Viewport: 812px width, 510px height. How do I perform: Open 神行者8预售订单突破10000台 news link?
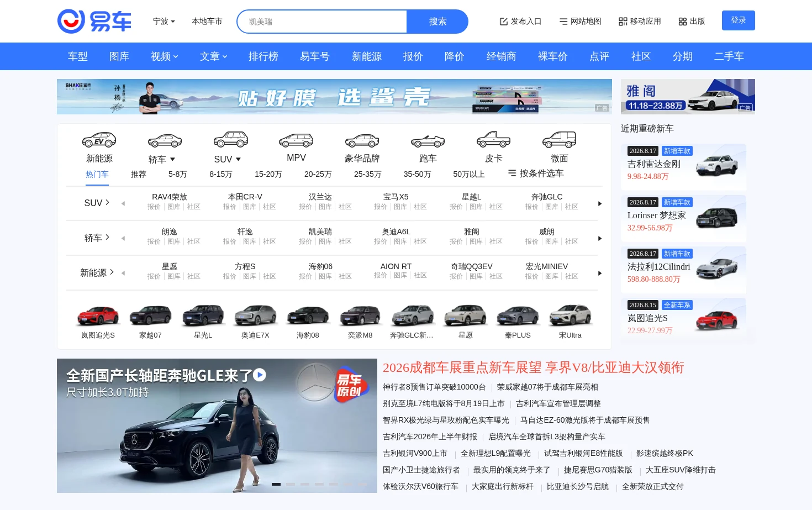(x=434, y=387)
